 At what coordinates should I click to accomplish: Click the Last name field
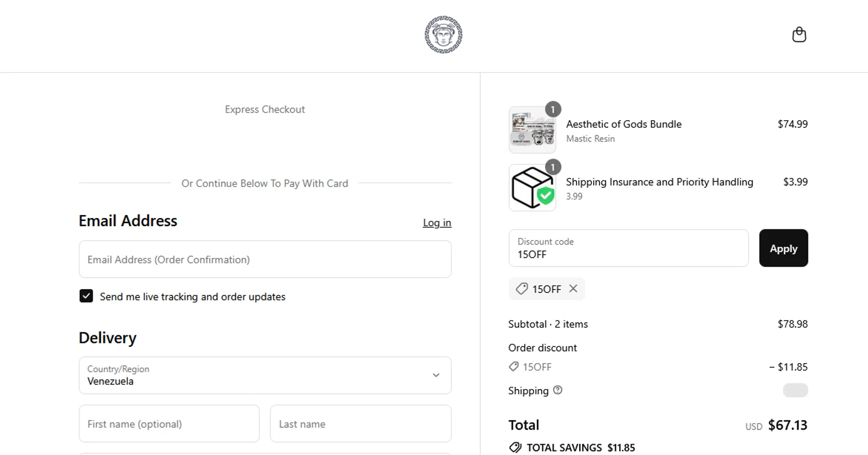pos(361,423)
